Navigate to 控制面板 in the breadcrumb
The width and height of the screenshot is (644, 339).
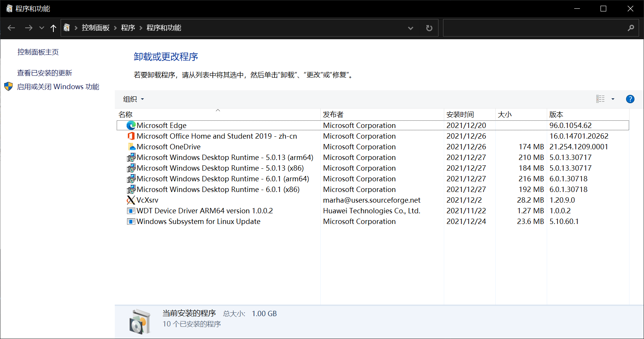pos(96,28)
